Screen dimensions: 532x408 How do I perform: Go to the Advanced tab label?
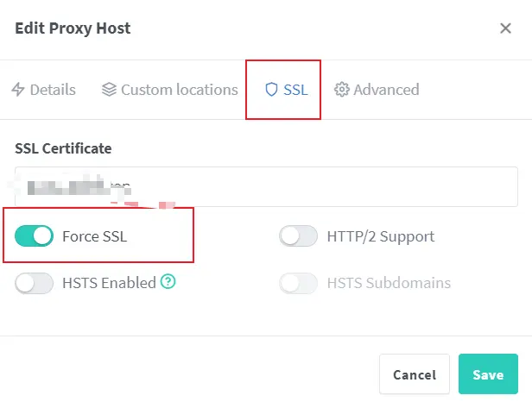(386, 90)
